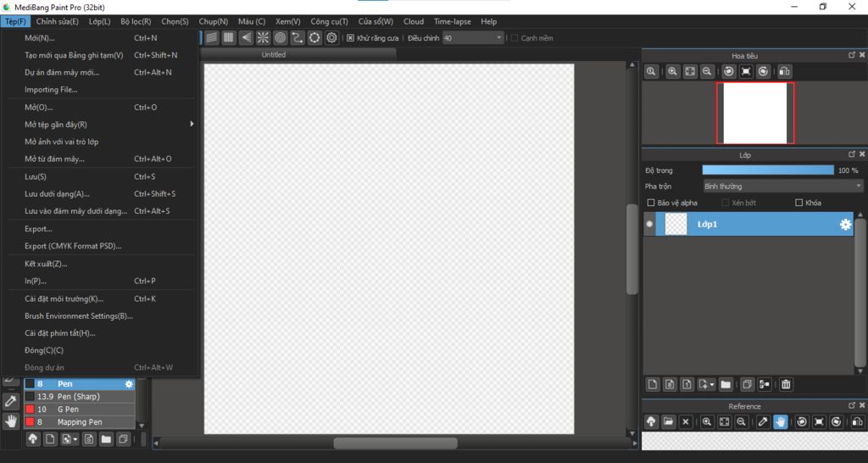868x463 pixels.
Task: Open the Time-lapse menu
Action: tap(453, 21)
